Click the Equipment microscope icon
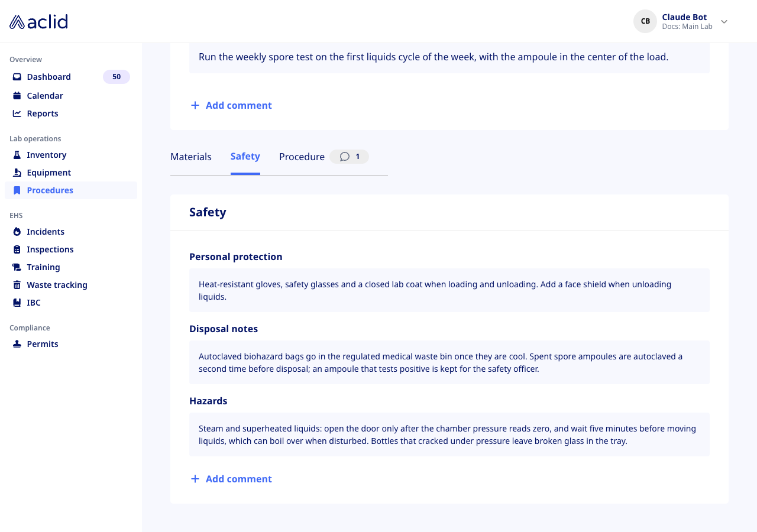 pyautogui.click(x=17, y=173)
